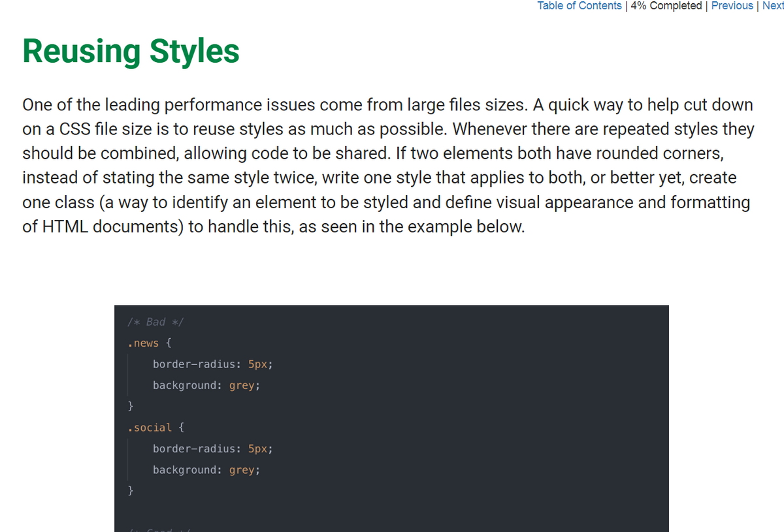Select the 4% Completed progress indicator

pyautogui.click(x=666, y=6)
